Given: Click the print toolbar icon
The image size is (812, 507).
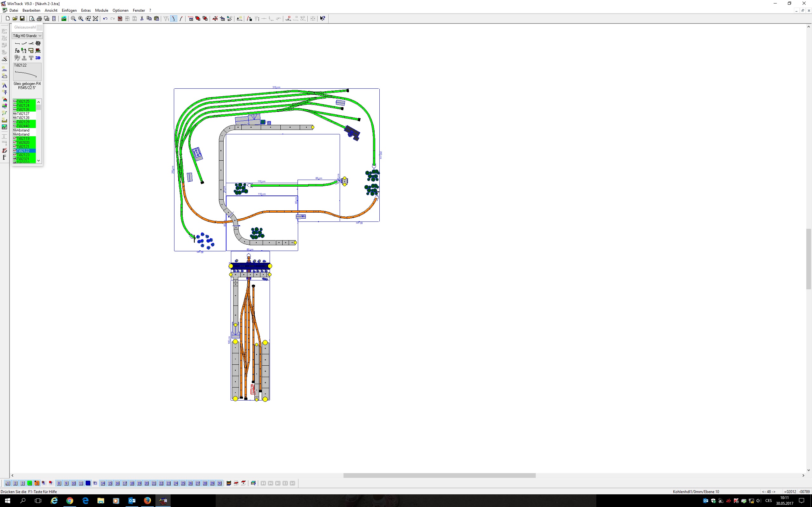Looking at the screenshot, I should 39,18.
